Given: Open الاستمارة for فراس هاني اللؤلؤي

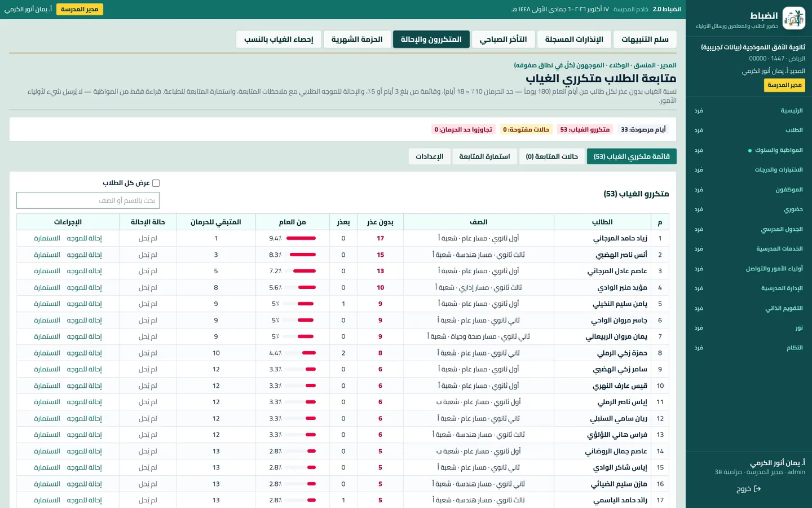Looking at the screenshot, I should (47, 435).
